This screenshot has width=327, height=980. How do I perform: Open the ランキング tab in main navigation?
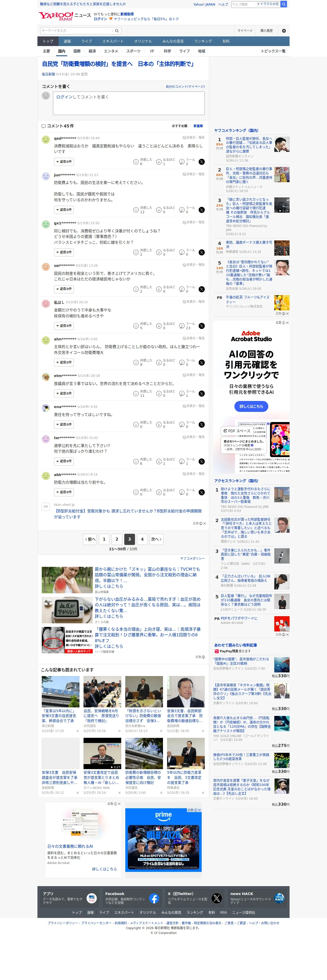[203, 41]
